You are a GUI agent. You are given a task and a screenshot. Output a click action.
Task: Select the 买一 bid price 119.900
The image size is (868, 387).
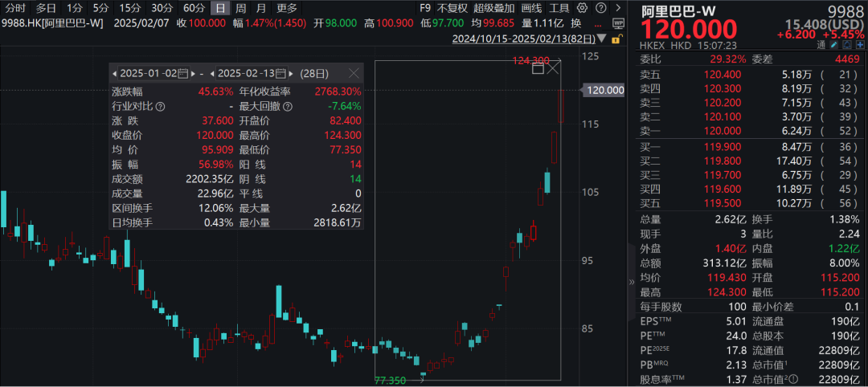click(723, 146)
